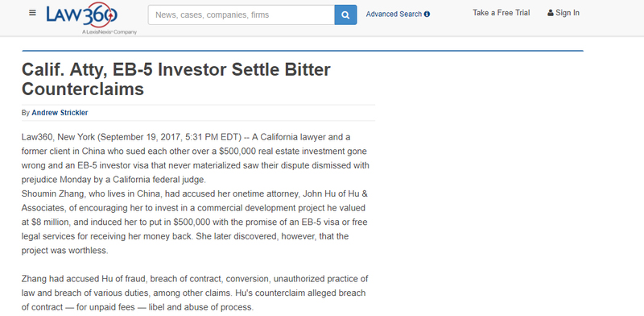Select Take a Free Trial
This screenshot has height=316, width=644.
click(x=501, y=13)
